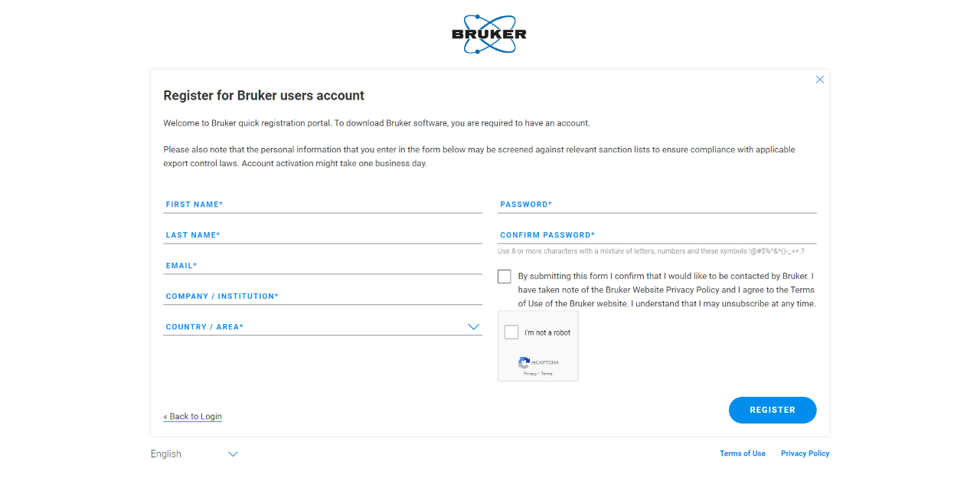Focus the Password input field
Screen dimensions: 980x478
657,205
